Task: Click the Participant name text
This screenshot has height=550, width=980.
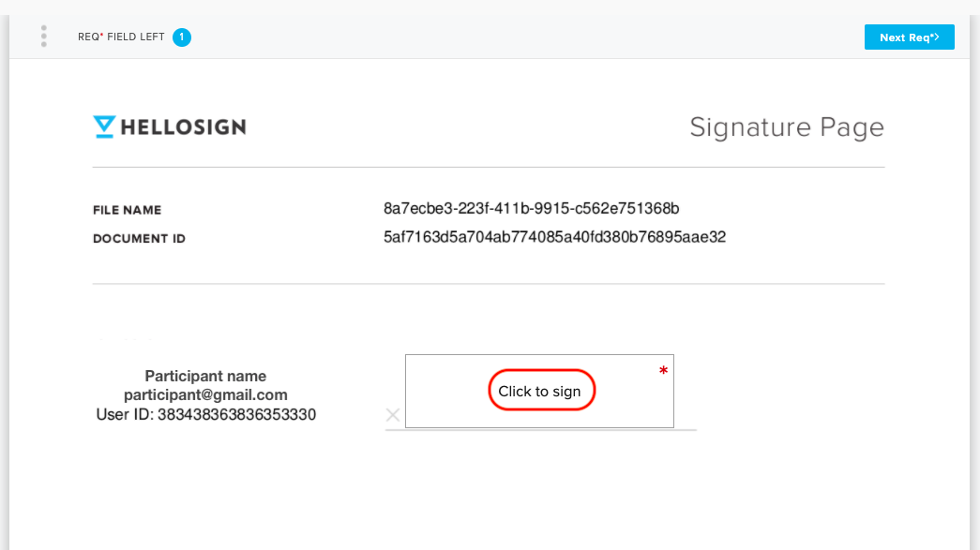Action: 205,376
